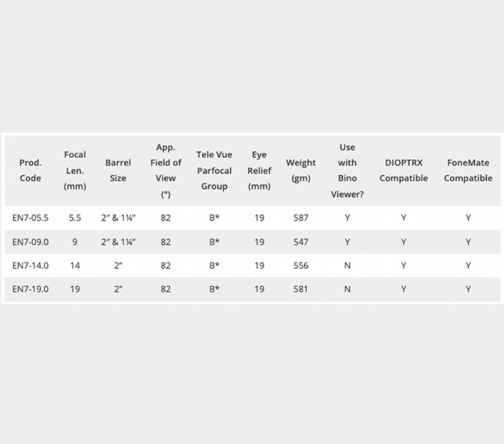The height and width of the screenshot is (444, 504).
Task: Select product code EN7-05.5
Action: point(30,218)
